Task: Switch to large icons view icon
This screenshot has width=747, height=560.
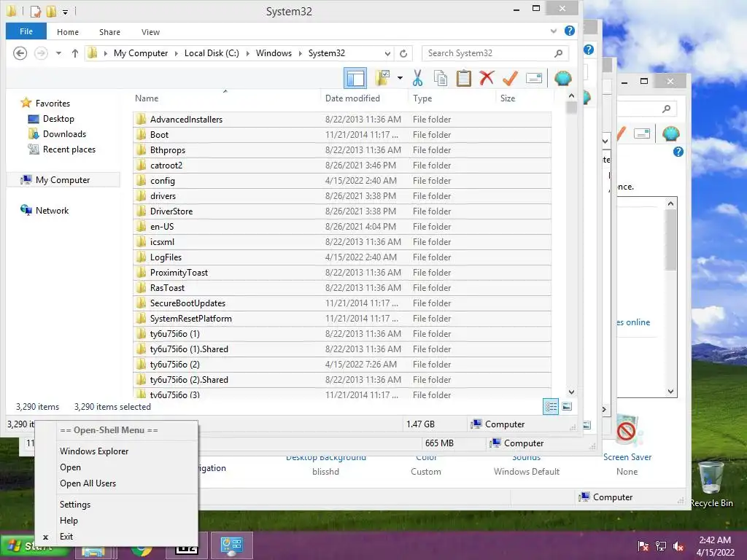Action: coord(567,406)
